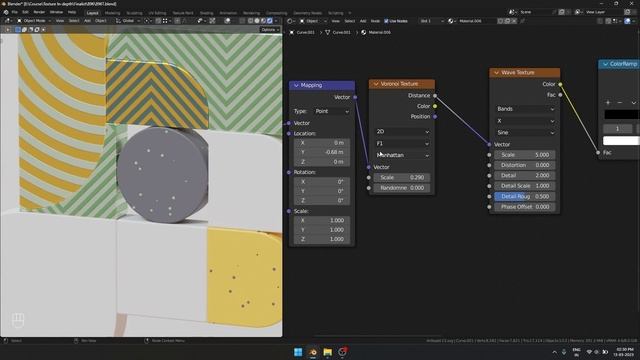The width and height of the screenshot is (640, 360).
Task: Click the ColorRamp Fac input socket
Action: pos(598,153)
